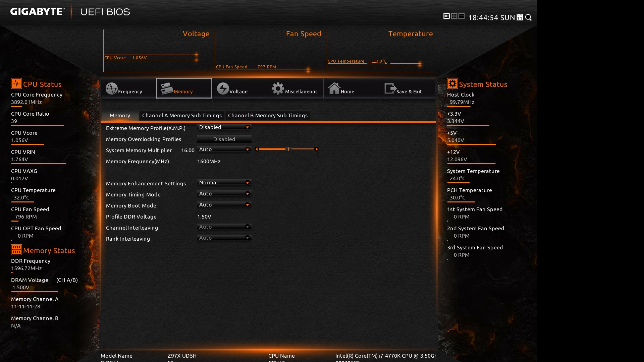644x362 pixels.
Task: Expand Extreme Memory Profile (X.M.P.) dropdown
Action: 224,127
